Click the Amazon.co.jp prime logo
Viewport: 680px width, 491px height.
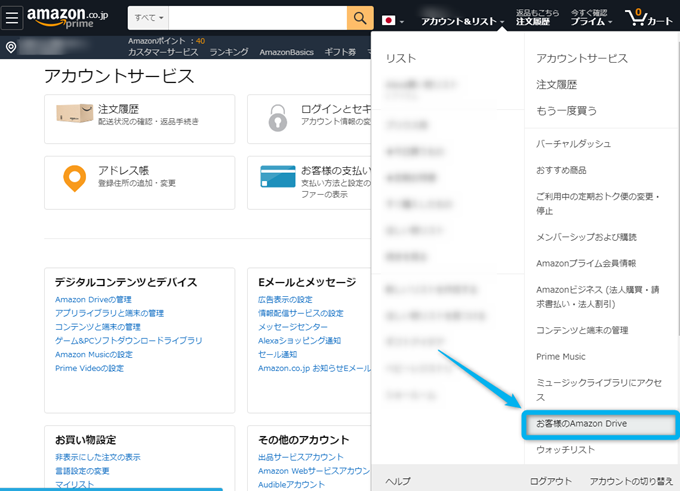tap(68, 17)
